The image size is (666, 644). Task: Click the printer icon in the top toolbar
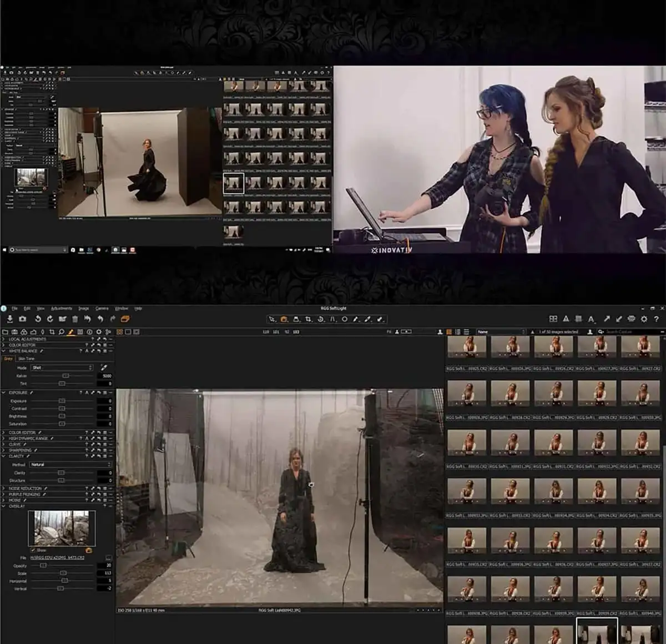pos(631,319)
